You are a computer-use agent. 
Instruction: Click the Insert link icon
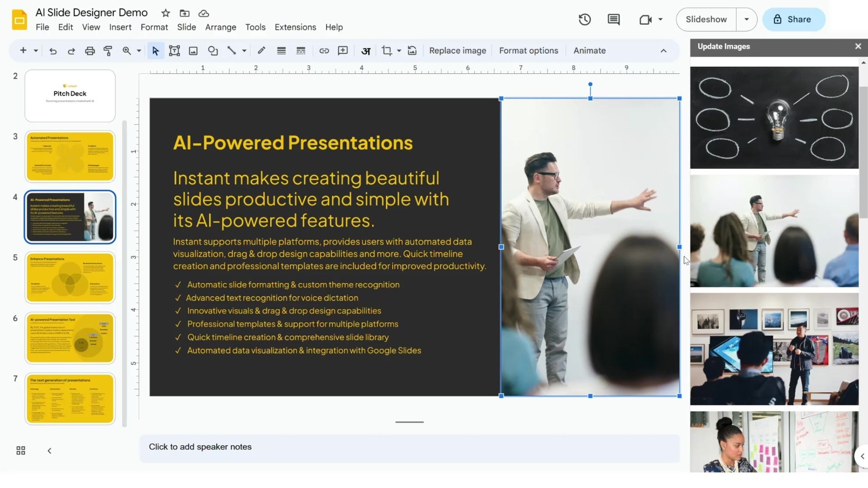pos(324,50)
